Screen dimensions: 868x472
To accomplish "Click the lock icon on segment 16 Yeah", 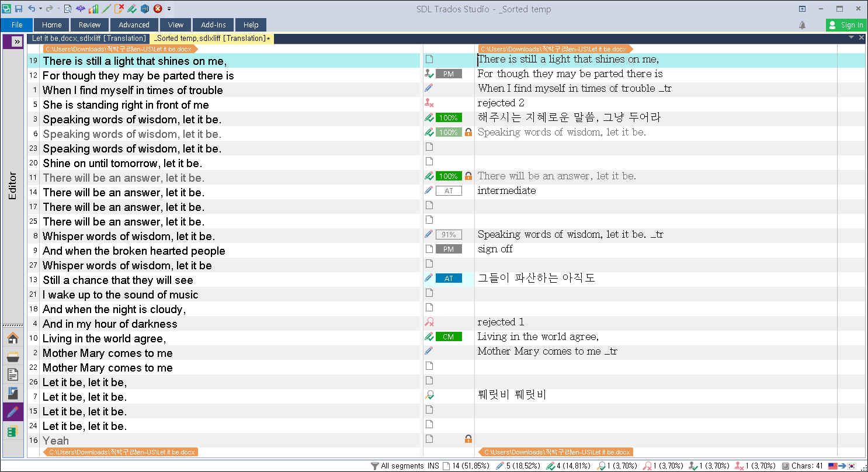I will point(468,439).
